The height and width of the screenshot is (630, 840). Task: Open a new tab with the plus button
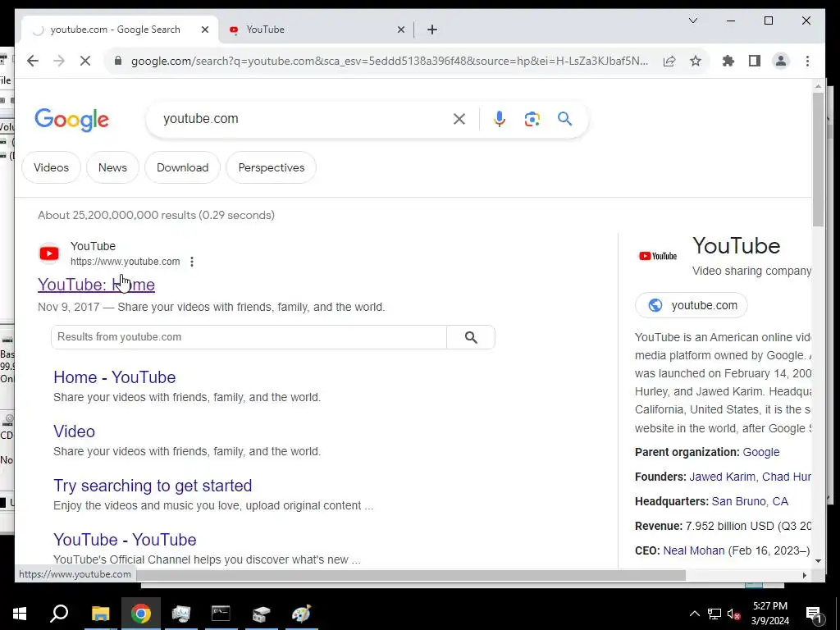432,30
